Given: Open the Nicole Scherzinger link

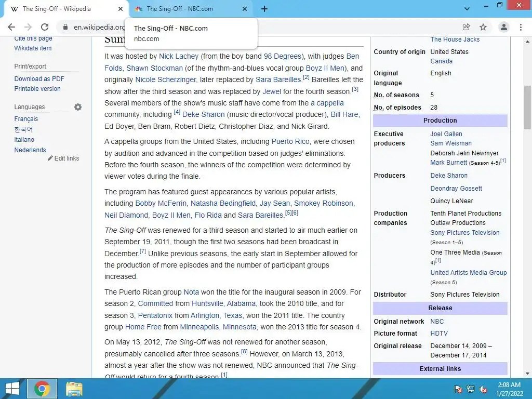Looking at the screenshot, I should (166, 79).
